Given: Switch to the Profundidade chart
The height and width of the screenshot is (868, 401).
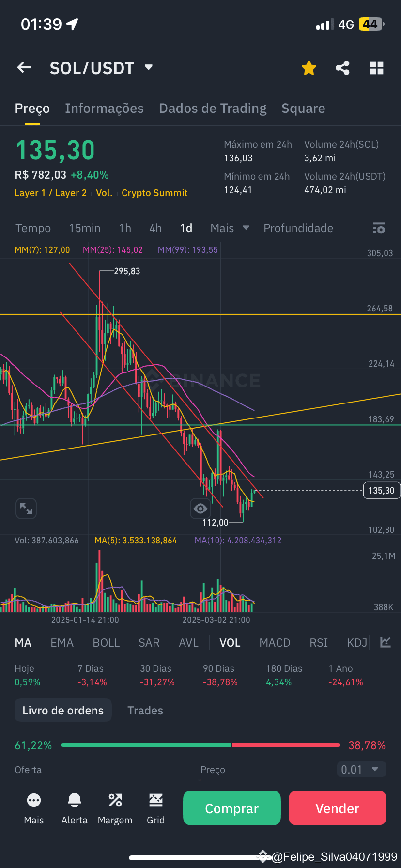Looking at the screenshot, I should [x=298, y=228].
